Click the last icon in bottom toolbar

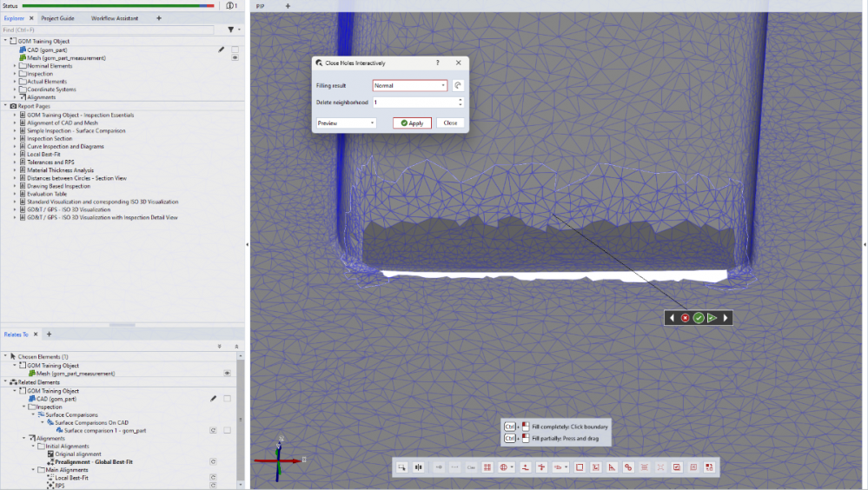coord(710,467)
